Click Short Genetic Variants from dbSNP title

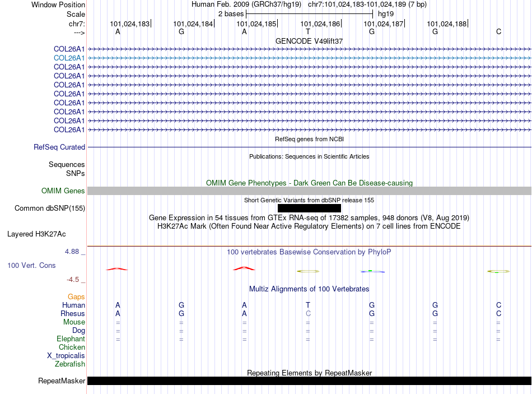coord(309,200)
